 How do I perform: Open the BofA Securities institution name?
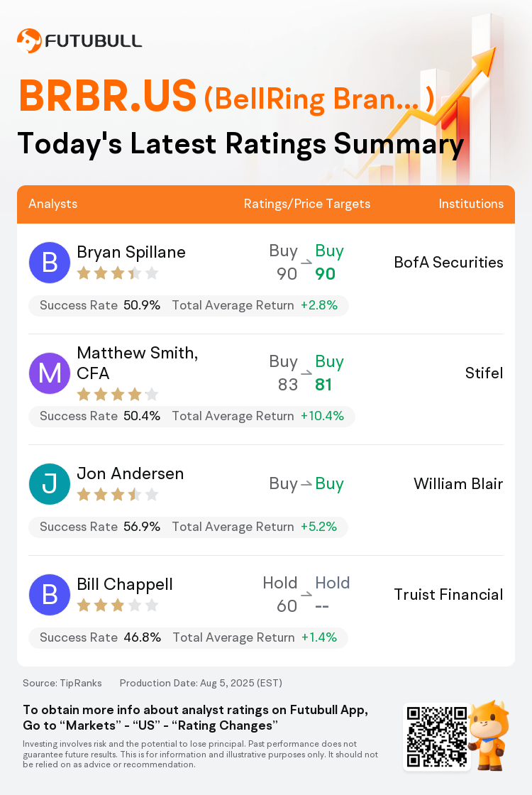(448, 262)
